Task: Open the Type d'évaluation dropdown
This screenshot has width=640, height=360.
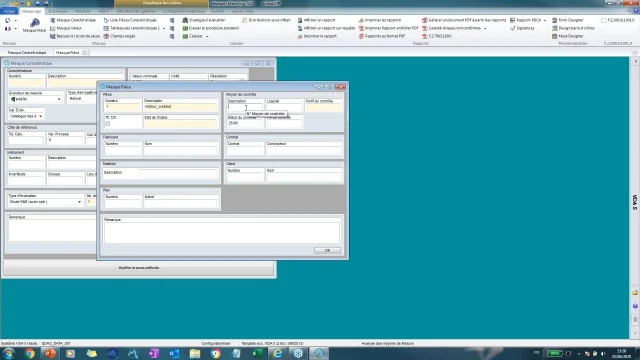Action: click(x=45, y=202)
